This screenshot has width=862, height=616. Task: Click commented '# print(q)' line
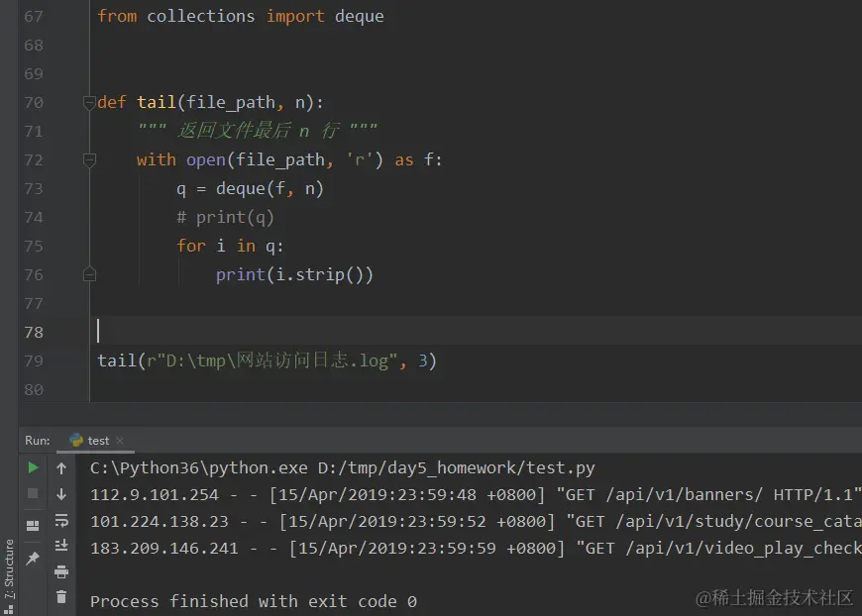click(x=225, y=217)
